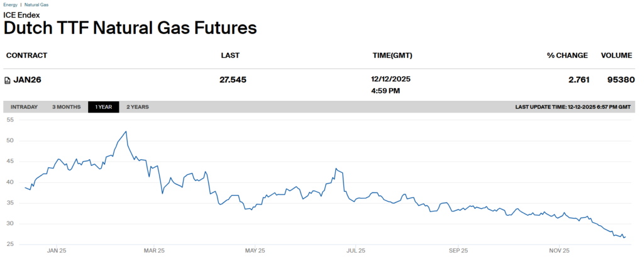The height and width of the screenshot is (261, 644).
Task: Open the JAN26 contract
Action: pyautogui.click(x=27, y=80)
